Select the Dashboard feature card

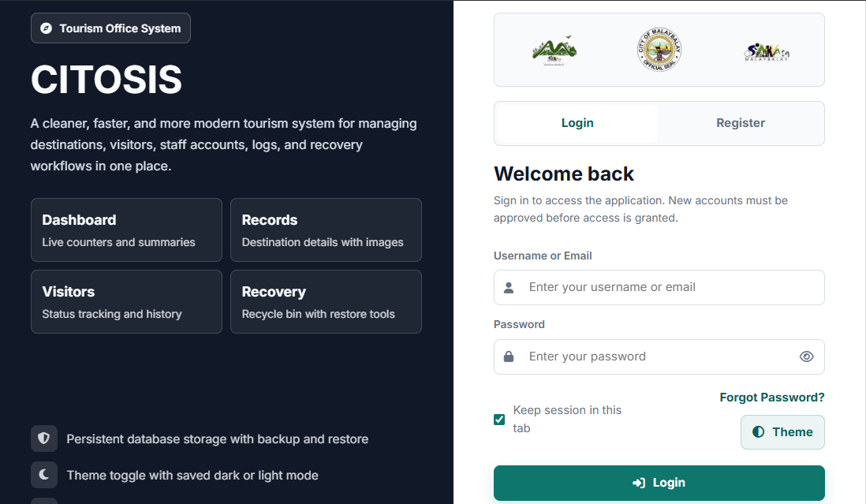(126, 230)
